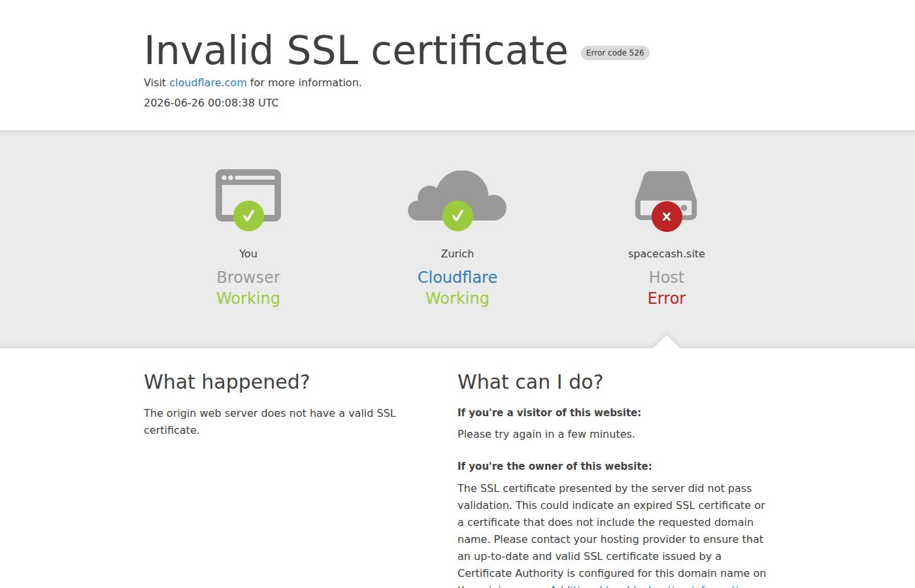Click the green 'Working' status under Cloudflare
Image resolution: width=915 pixels, height=588 pixels.
click(x=457, y=298)
